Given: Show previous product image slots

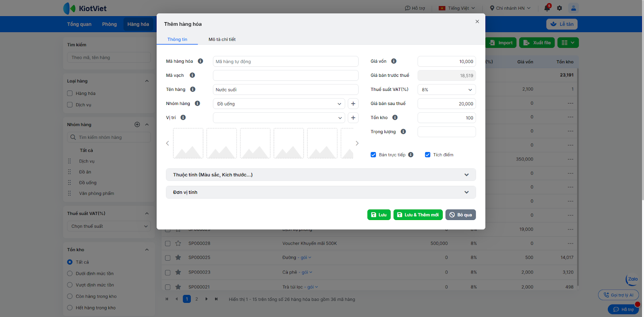Looking at the screenshot, I should (x=167, y=143).
